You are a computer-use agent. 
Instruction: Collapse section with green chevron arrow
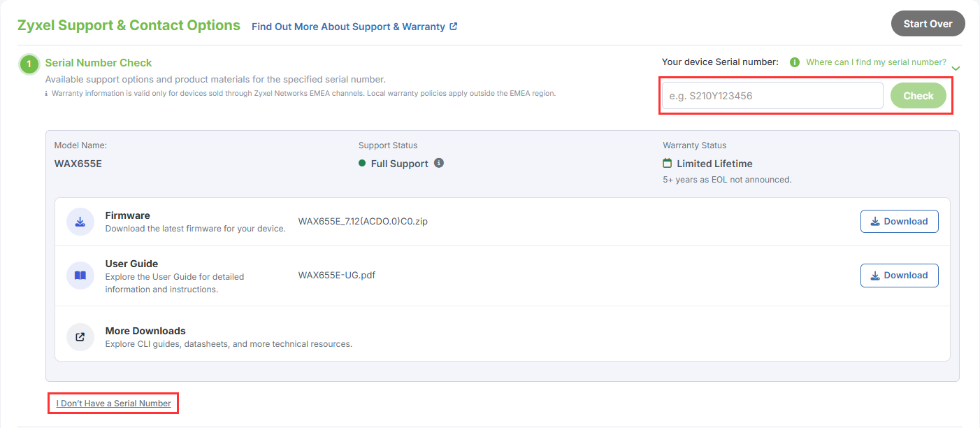[x=956, y=68]
